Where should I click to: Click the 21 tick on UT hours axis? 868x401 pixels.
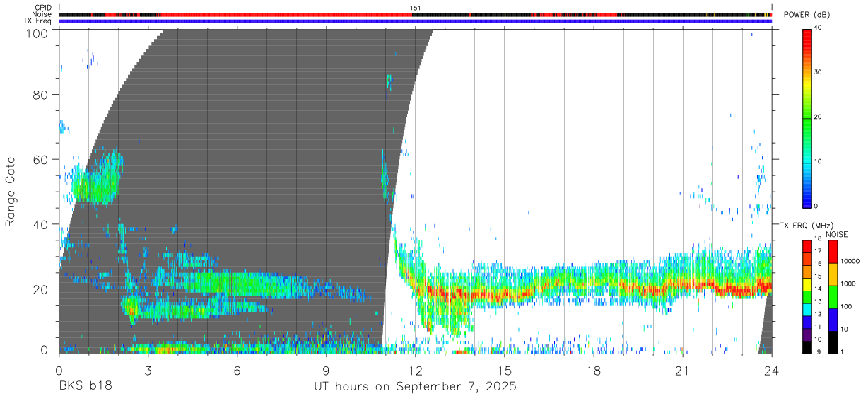pos(683,371)
